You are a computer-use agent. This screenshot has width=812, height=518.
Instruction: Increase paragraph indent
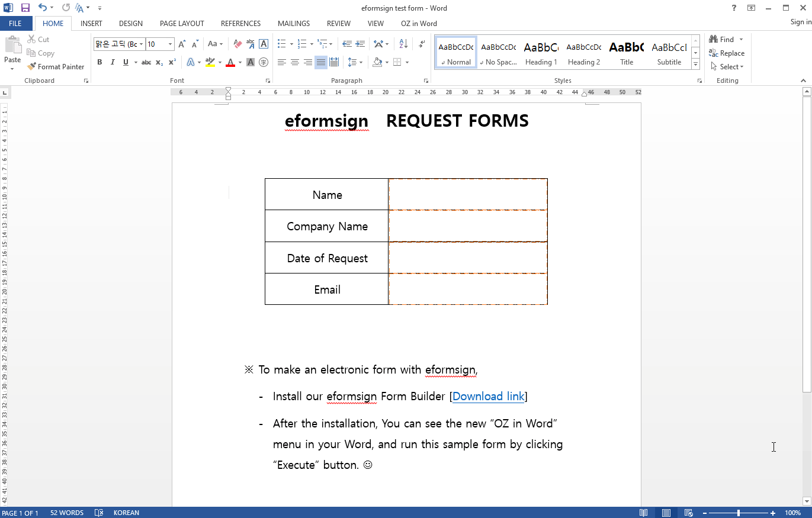pyautogui.click(x=360, y=44)
